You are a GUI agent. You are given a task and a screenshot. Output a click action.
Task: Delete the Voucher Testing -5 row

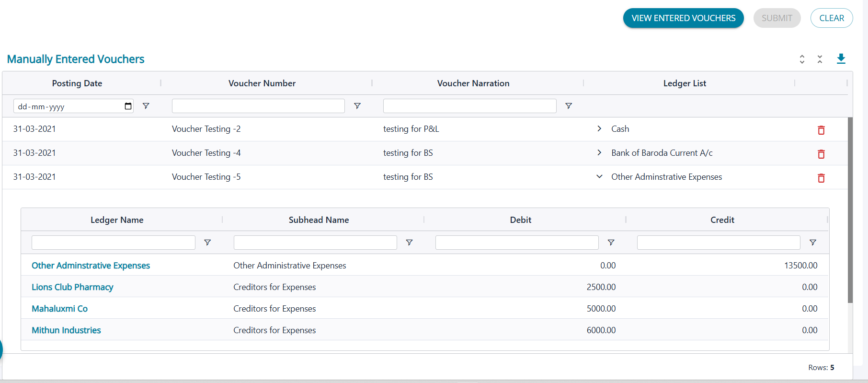[821, 178]
